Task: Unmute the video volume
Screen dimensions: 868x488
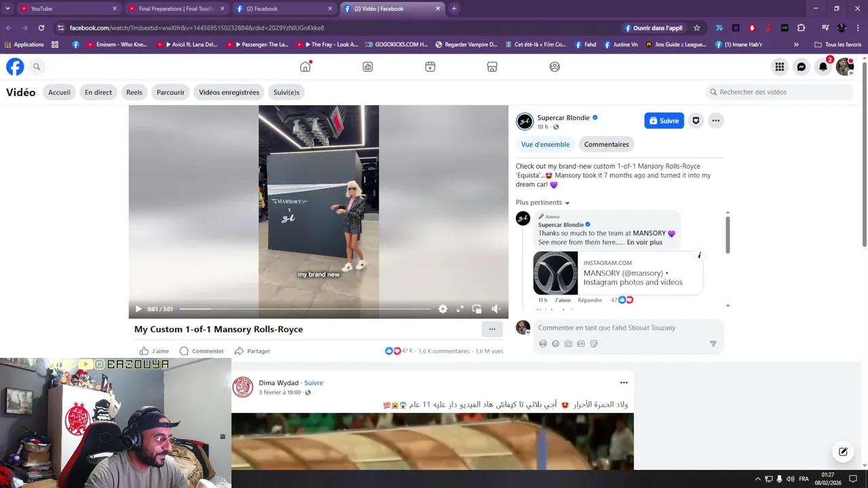Action: click(496, 309)
